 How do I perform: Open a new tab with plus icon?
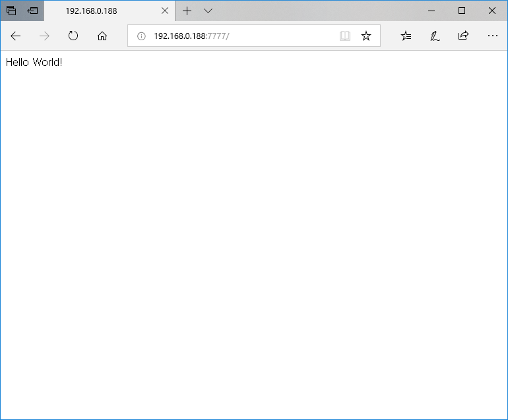187,11
